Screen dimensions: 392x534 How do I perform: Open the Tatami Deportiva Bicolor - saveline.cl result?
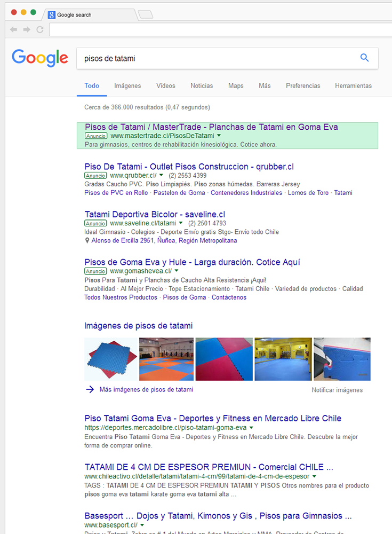[x=155, y=214]
